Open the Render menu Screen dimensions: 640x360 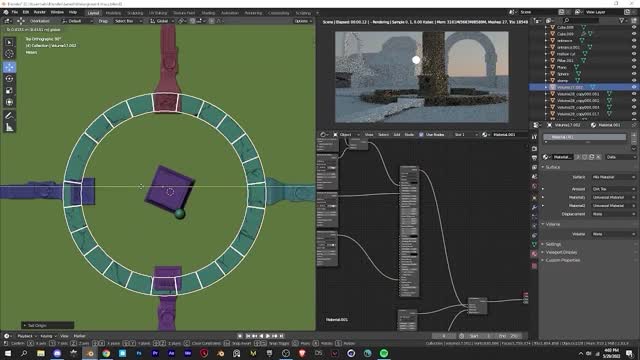coord(40,12)
